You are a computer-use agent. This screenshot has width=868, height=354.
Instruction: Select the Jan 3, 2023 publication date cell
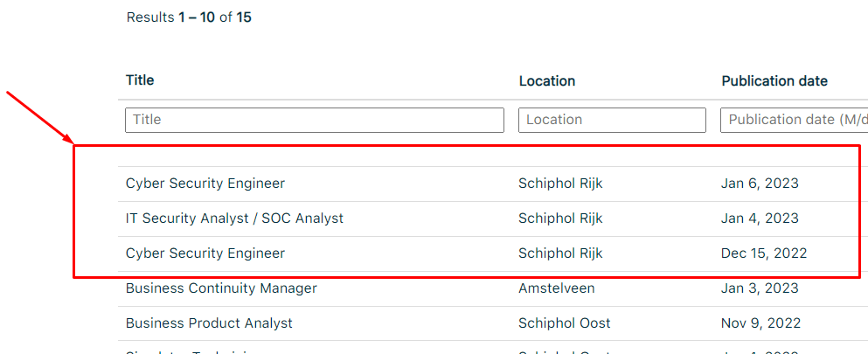pos(760,288)
